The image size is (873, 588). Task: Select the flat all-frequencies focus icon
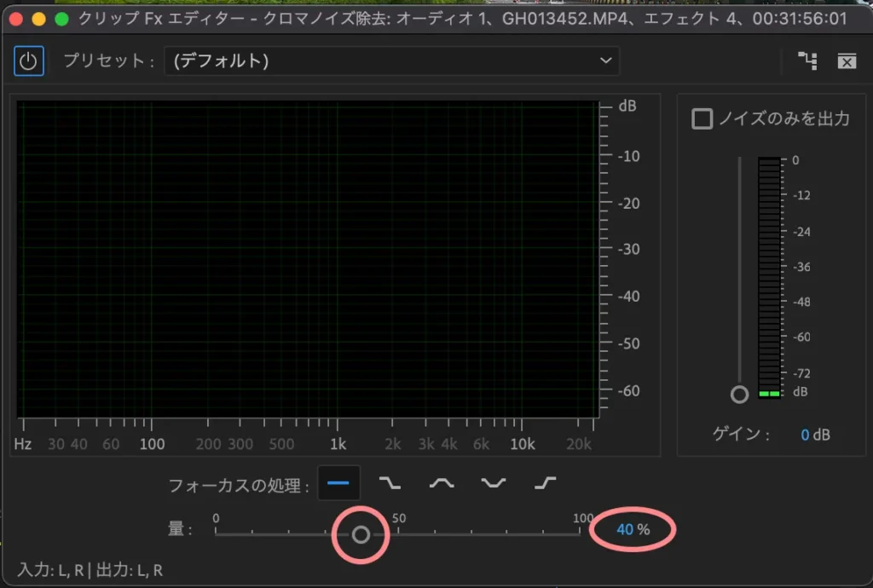(338, 483)
